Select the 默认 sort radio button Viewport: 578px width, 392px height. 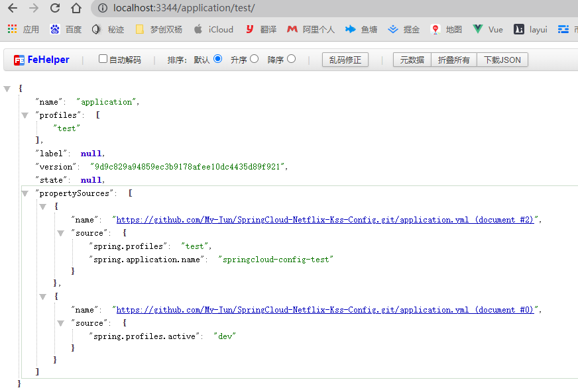pyautogui.click(x=218, y=59)
